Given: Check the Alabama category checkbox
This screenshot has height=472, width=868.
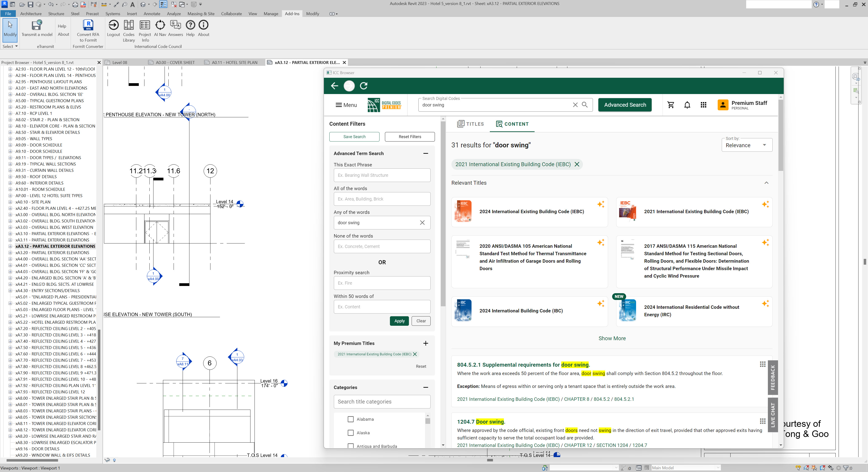Looking at the screenshot, I should click(x=350, y=419).
